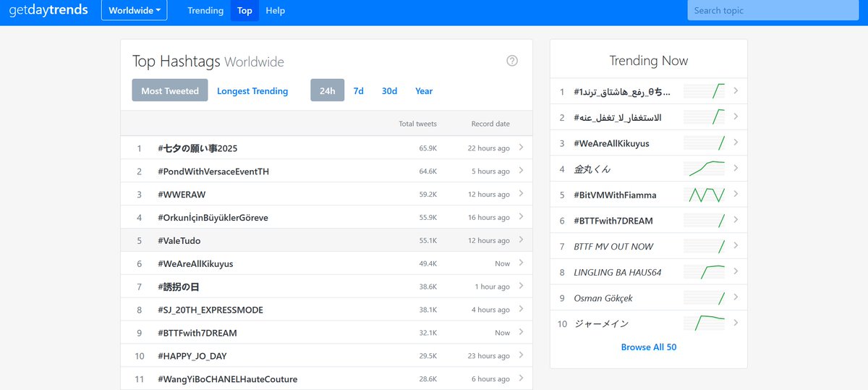This screenshot has height=390, width=868.
Task: Click chevron beside BTTF MV OUT NOW
Action: [x=736, y=245]
